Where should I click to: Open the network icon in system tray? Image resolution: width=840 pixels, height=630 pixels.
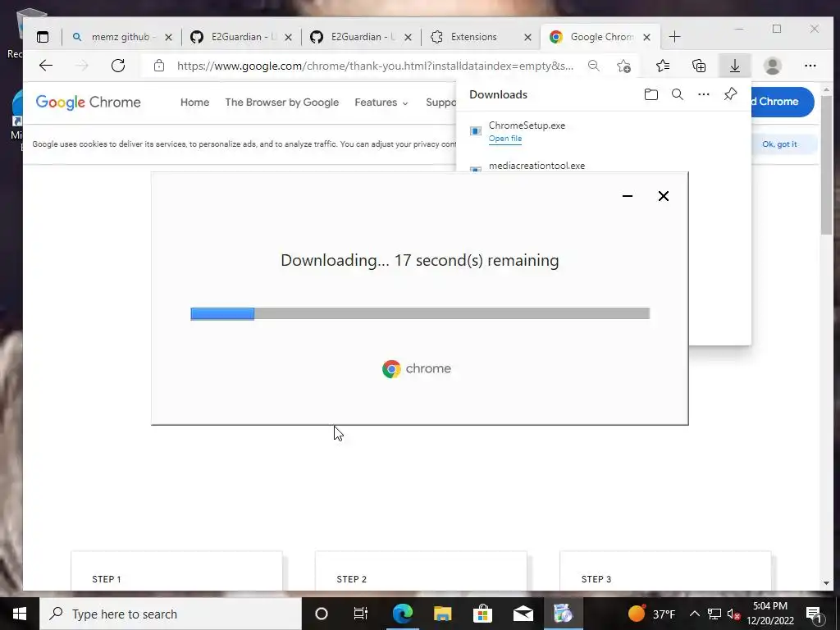point(714,614)
